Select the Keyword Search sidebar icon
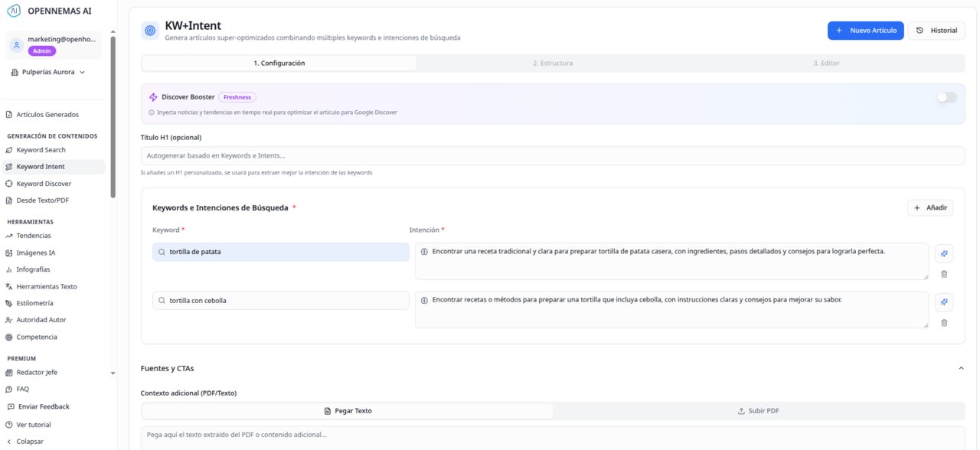Image resolution: width=980 pixels, height=450 pixels. pyautogui.click(x=9, y=149)
